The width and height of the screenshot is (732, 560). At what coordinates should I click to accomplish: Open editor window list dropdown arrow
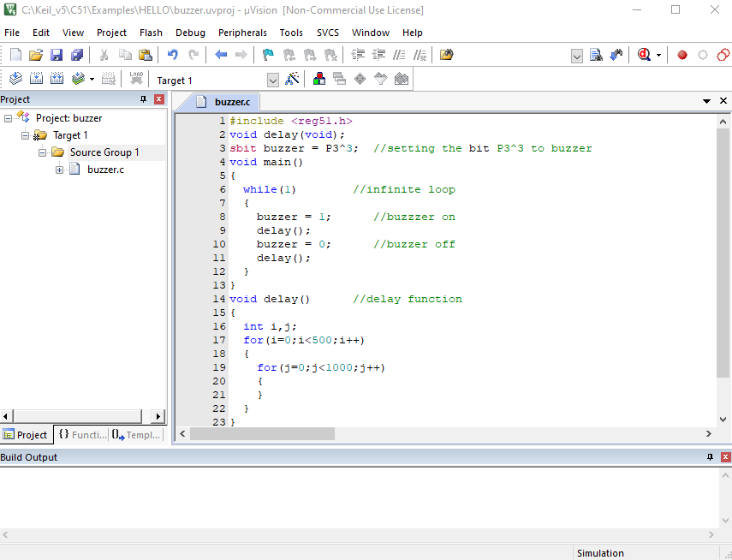[x=706, y=101]
